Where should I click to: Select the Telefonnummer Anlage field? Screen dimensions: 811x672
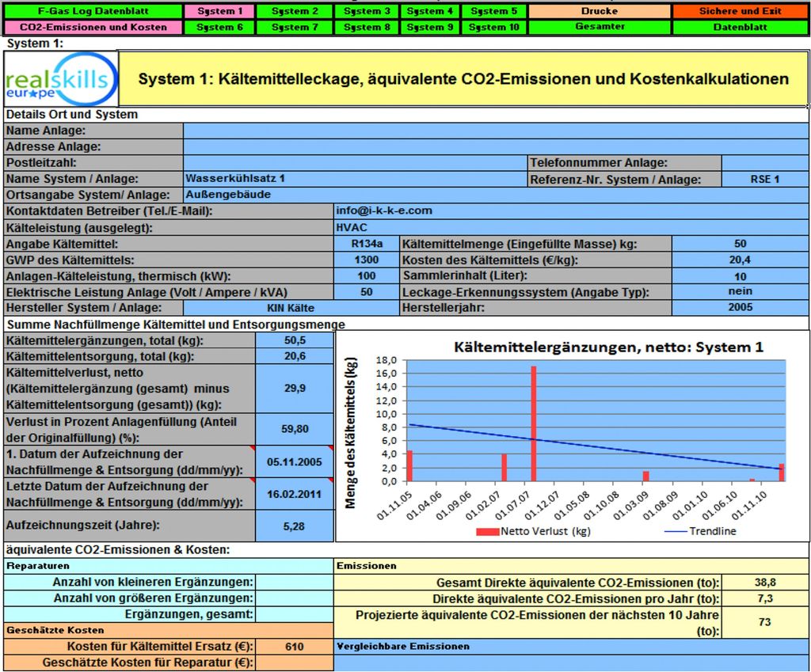tap(764, 162)
